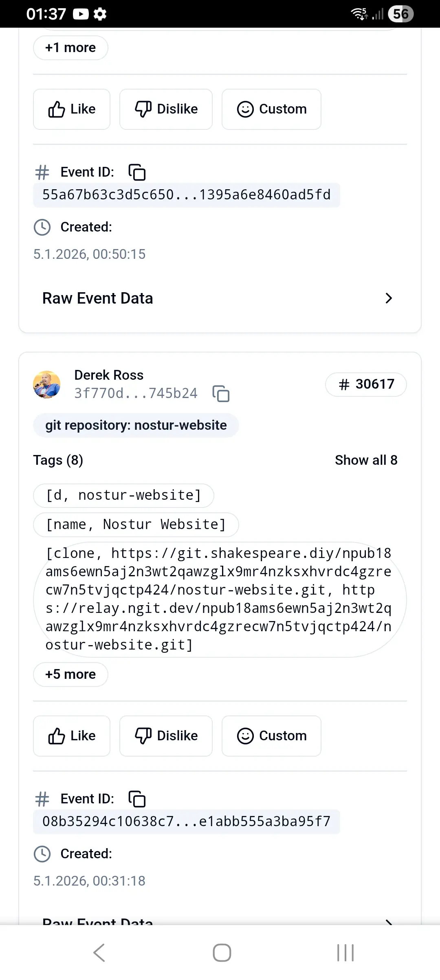Expand the +5 more tags chip
440x980 pixels.
[x=70, y=674]
